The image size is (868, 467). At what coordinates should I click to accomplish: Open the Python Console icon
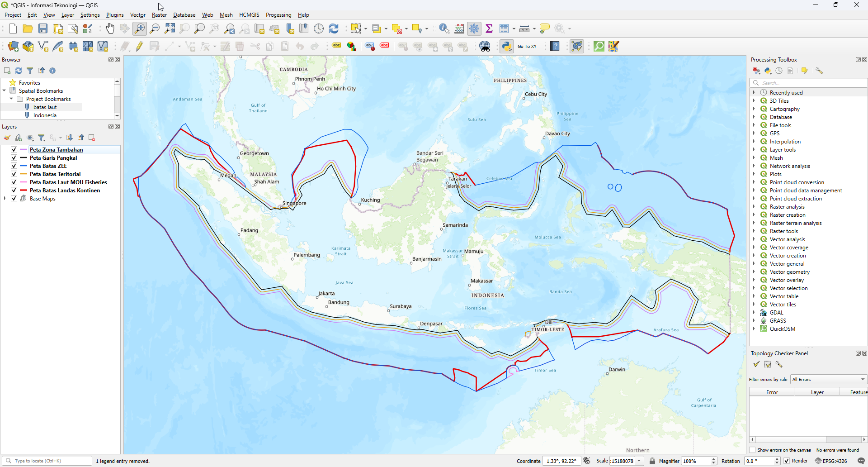click(507, 46)
